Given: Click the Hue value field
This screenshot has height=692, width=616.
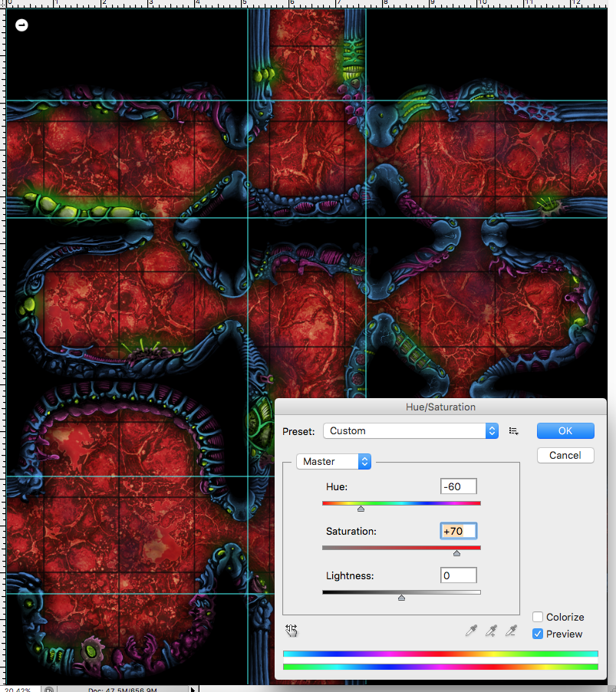Looking at the screenshot, I should coord(459,486).
